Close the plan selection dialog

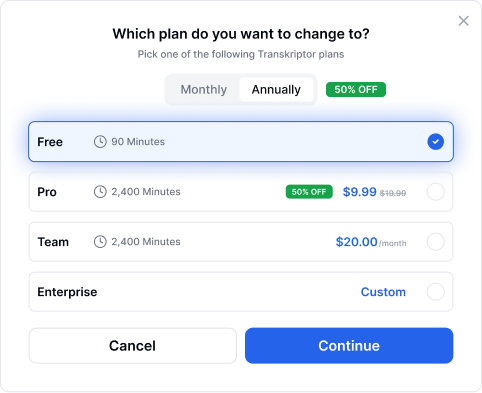click(463, 21)
